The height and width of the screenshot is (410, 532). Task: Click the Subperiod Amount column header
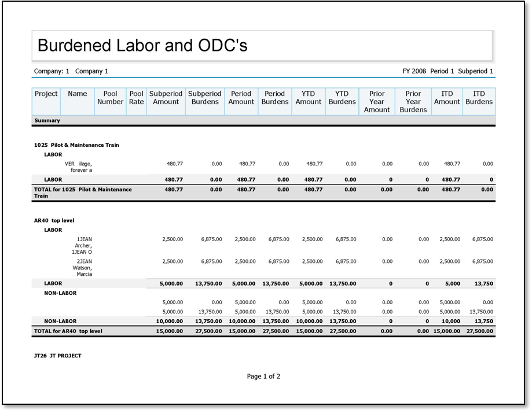(x=166, y=98)
